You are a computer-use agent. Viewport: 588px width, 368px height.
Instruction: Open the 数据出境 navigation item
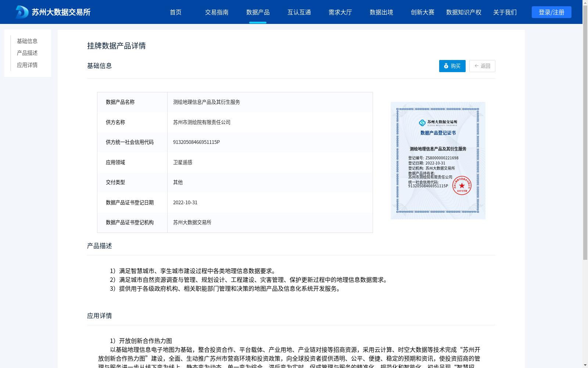pyautogui.click(x=381, y=12)
